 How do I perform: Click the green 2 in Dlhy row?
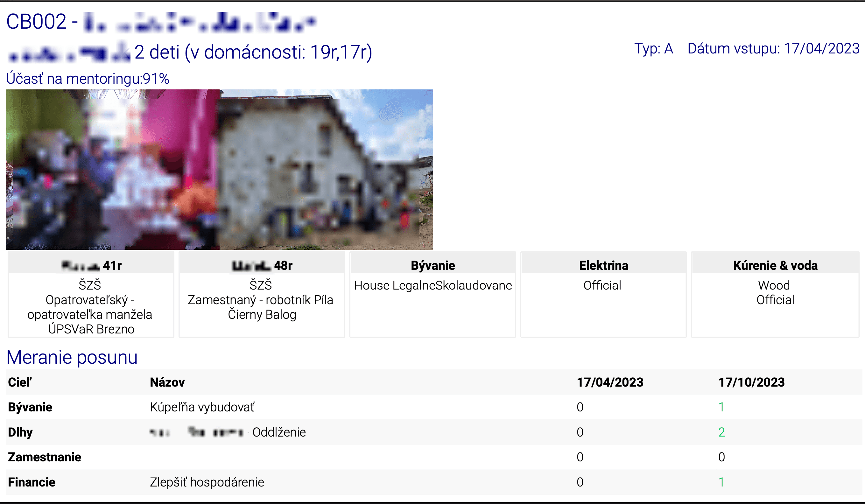tap(721, 432)
